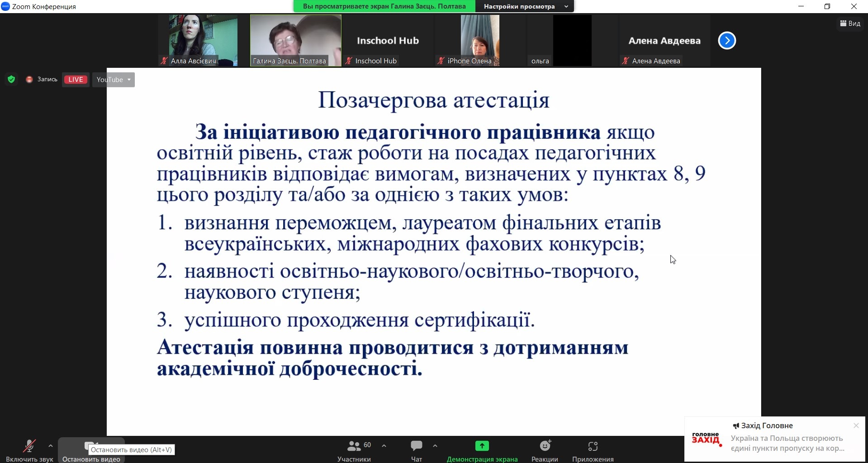Open the Participants panel icon

[354, 446]
